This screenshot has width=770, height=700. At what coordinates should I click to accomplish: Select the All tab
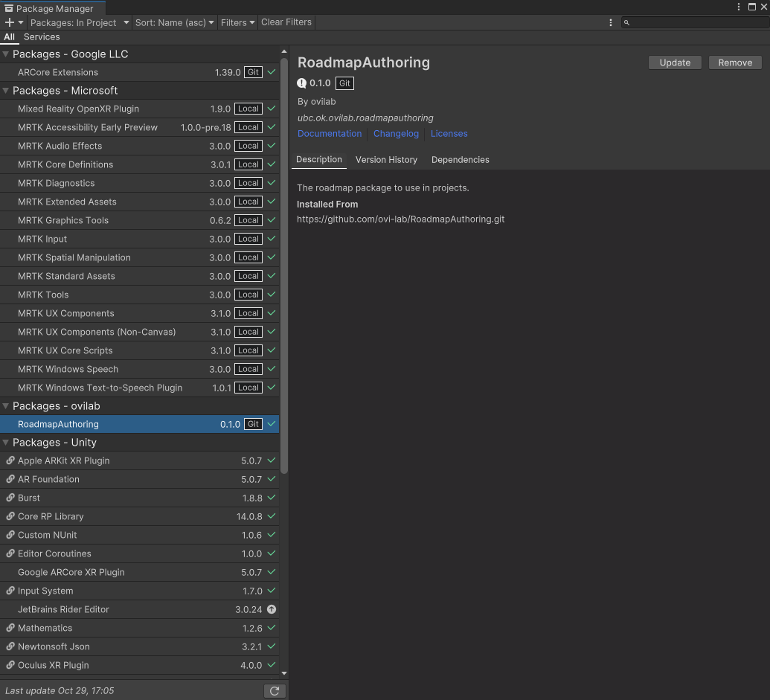(x=10, y=37)
